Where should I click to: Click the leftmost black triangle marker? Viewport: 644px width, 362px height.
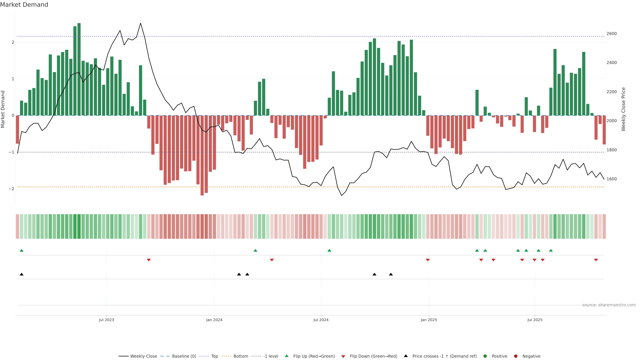(21, 274)
